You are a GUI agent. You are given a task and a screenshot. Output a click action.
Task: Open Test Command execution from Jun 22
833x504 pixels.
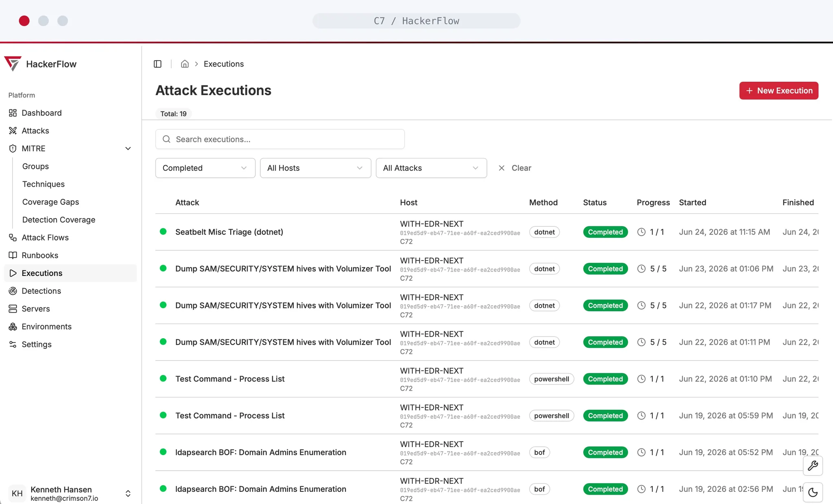point(230,379)
